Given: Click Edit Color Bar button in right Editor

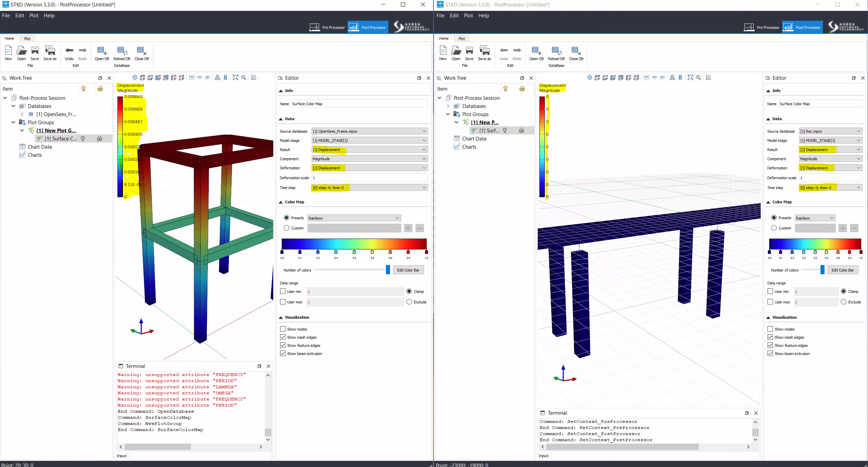Looking at the screenshot, I should click(x=843, y=270).
